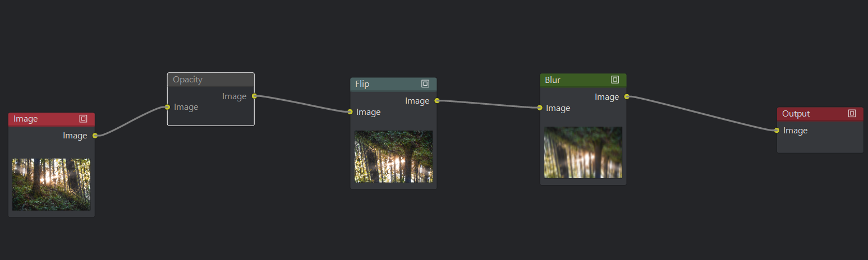868x260 pixels.
Task: Click the Blur node's Image output socket
Action: 627,96
